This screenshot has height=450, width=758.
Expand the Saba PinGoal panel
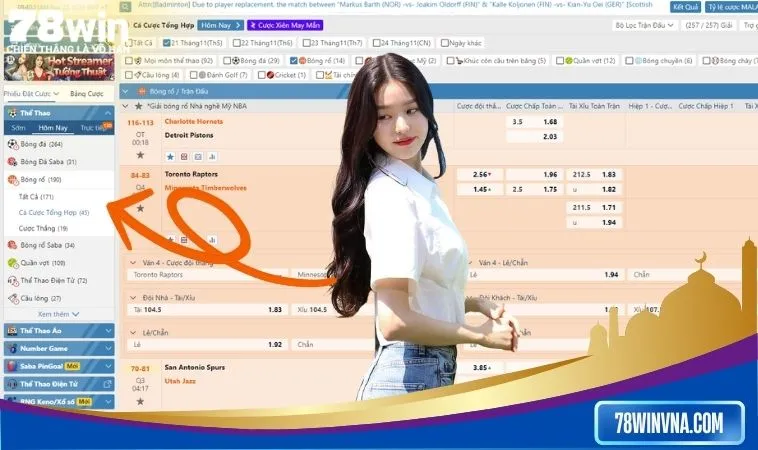point(108,366)
